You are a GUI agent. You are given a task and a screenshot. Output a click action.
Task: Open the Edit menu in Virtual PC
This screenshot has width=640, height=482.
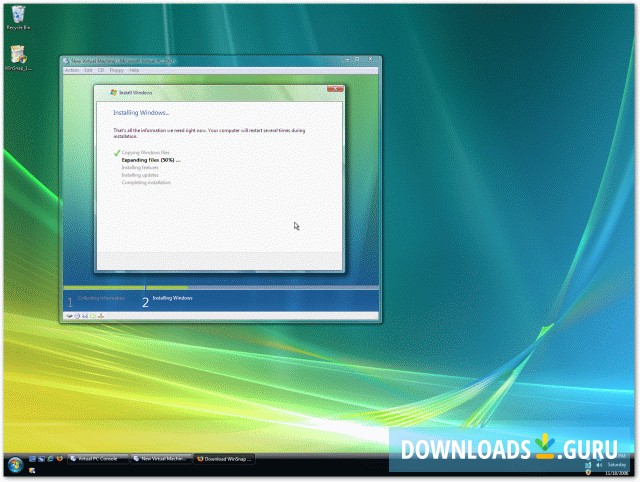pyautogui.click(x=88, y=70)
